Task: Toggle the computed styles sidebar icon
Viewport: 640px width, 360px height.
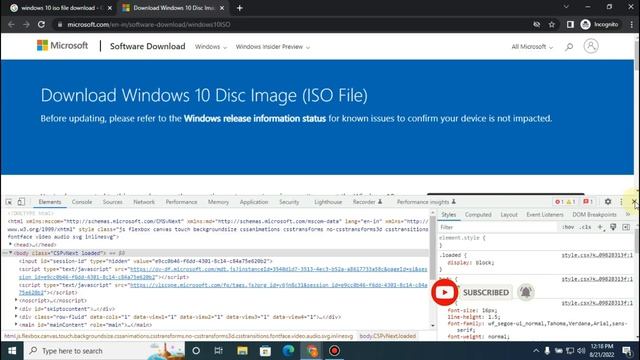Action: [626, 227]
